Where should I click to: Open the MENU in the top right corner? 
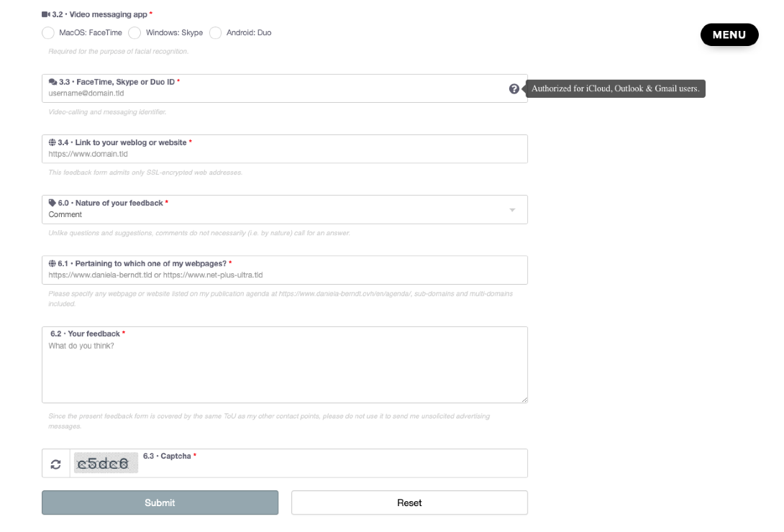point(729,34)
